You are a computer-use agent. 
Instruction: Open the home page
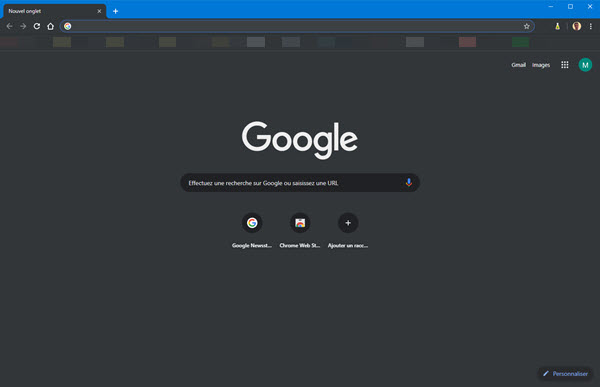coord(51,26)
